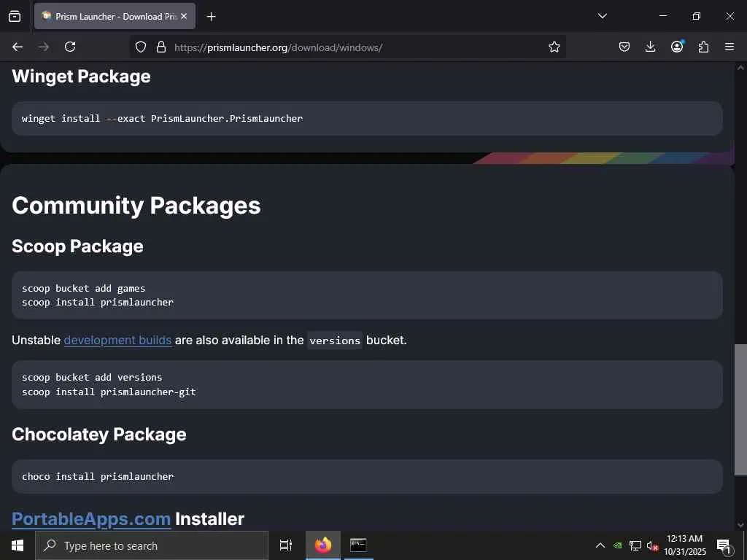Viewport: 747px width, 560px height.
Task: Click the scrollbar down arrow
Action: tap(740, 525)
